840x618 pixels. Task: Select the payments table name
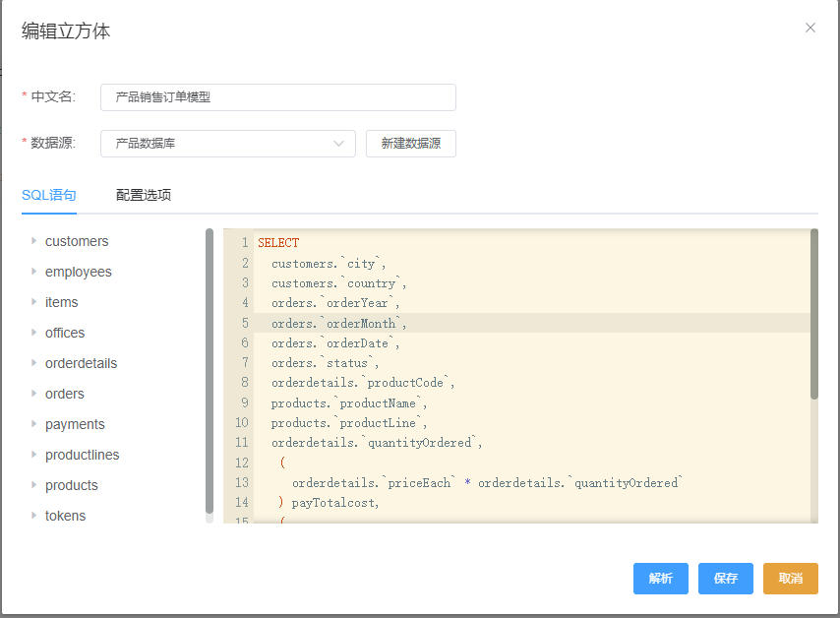[75, 424]
